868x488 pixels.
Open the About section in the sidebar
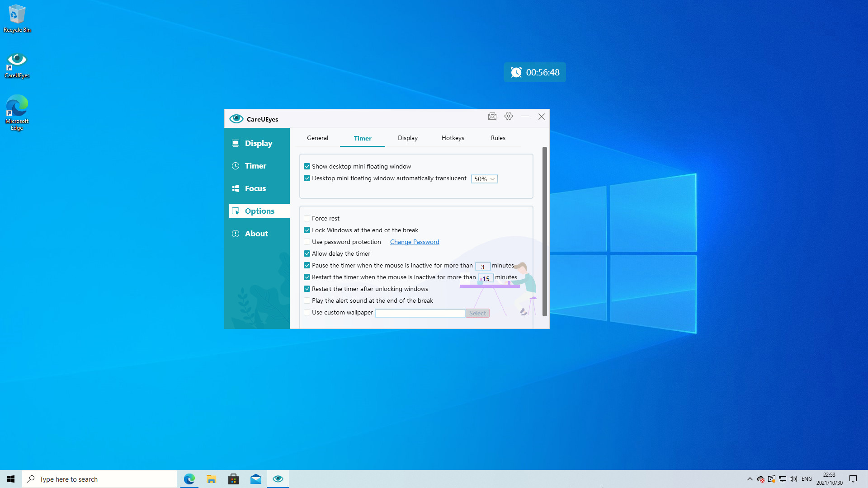[x=256, y=233]
